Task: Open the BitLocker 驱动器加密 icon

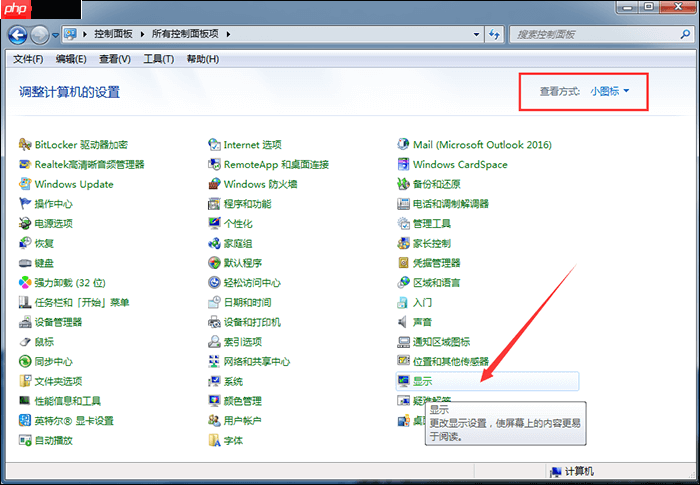Action: [x=25, y=145]
